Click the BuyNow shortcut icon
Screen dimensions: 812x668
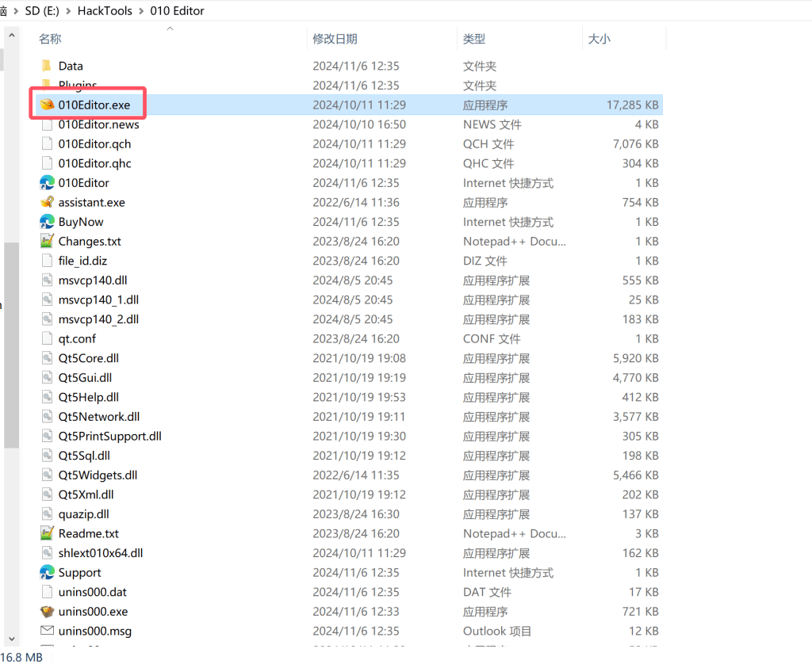click(47, 221)
